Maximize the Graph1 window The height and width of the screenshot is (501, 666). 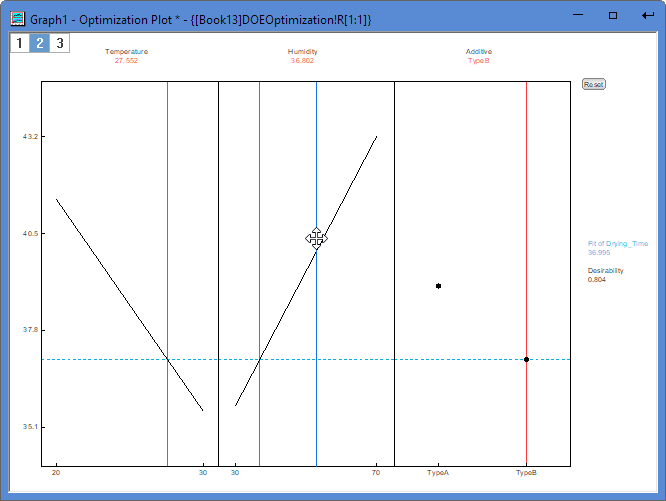tap(612, 15)
